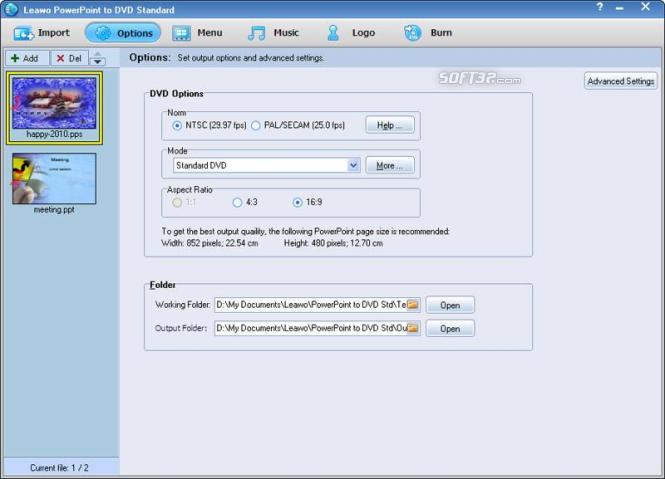The width and height of the screenshot is (665, 479).
Task: Click the Music tab's note icon
Action: tap(257, 33)
